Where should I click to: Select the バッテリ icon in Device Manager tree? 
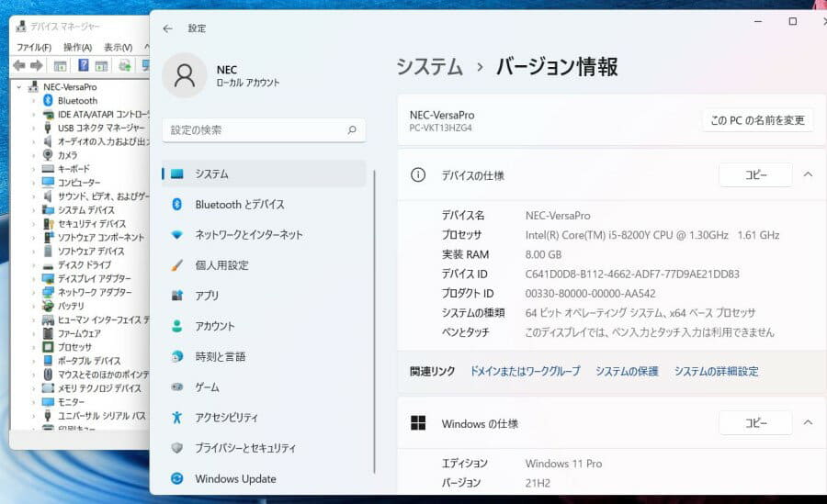pyautogui.click(x=48, y=306)
